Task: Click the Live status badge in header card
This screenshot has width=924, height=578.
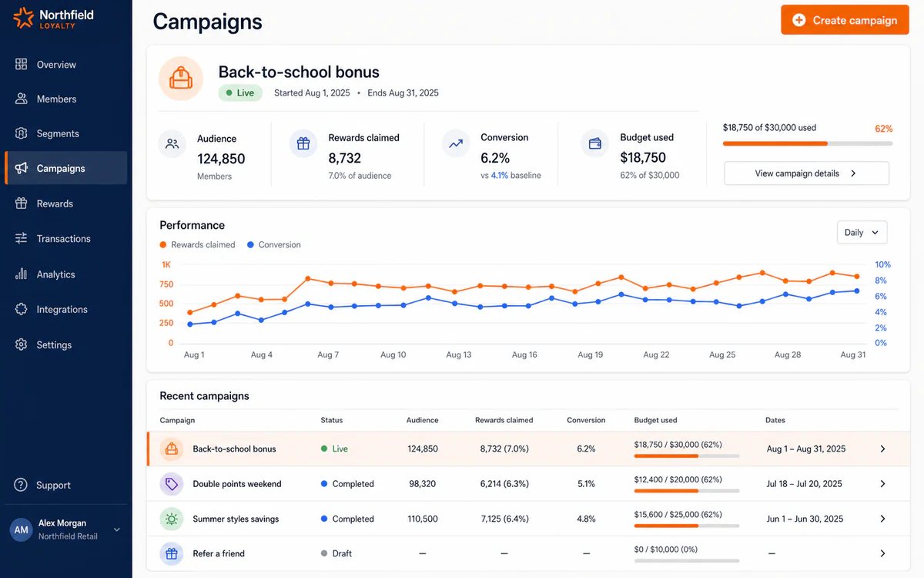Action: (x=240, y=92)
